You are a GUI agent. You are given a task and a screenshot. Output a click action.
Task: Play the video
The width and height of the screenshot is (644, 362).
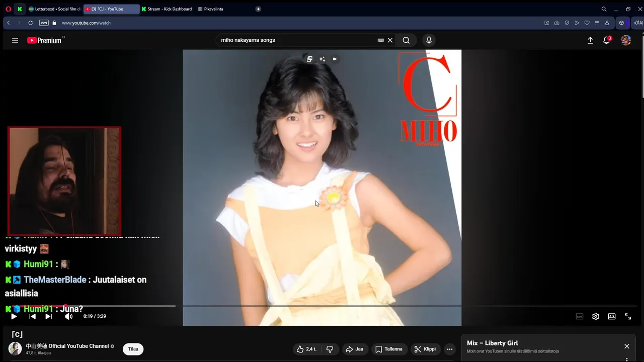click(14, 316)
